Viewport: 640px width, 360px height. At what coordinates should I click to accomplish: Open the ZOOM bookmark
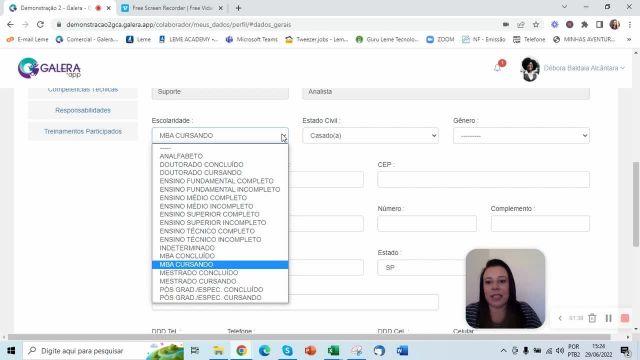[x=440, y=39]
